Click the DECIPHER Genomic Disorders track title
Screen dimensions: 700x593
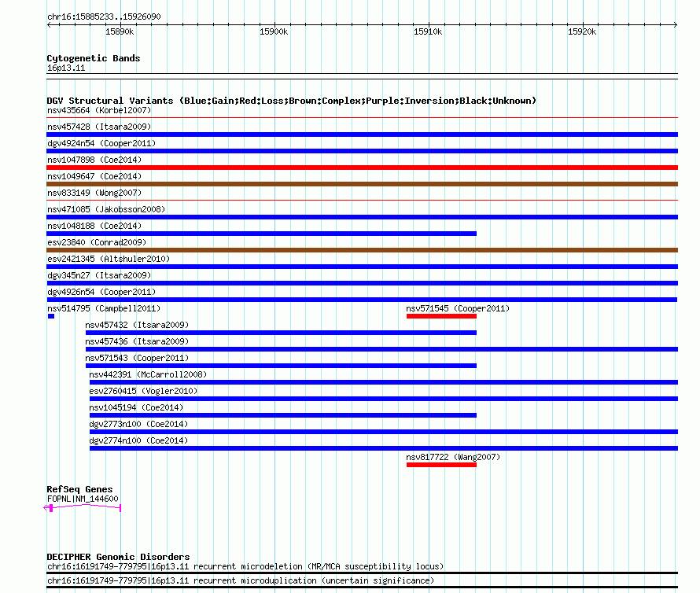point(118,557)
